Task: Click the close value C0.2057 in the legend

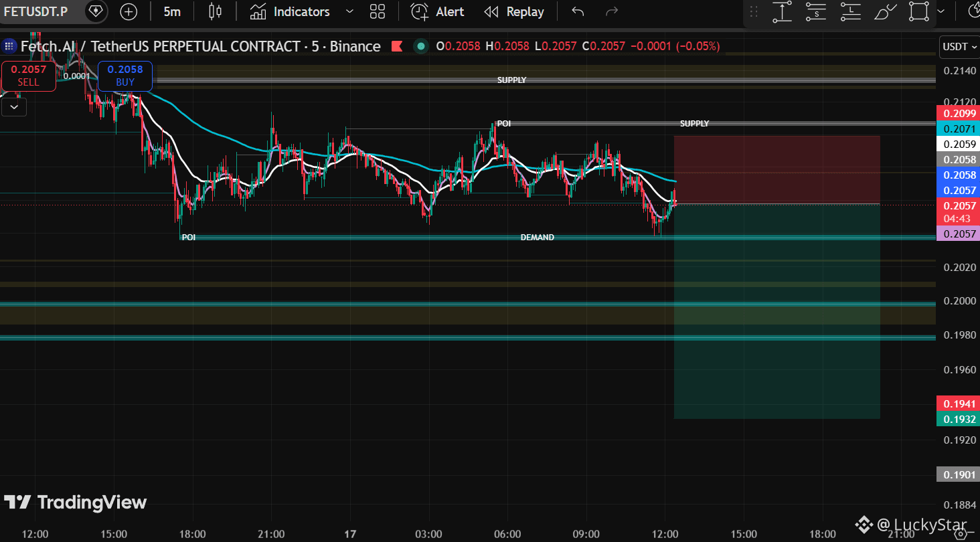Action: tap(604, 46)
